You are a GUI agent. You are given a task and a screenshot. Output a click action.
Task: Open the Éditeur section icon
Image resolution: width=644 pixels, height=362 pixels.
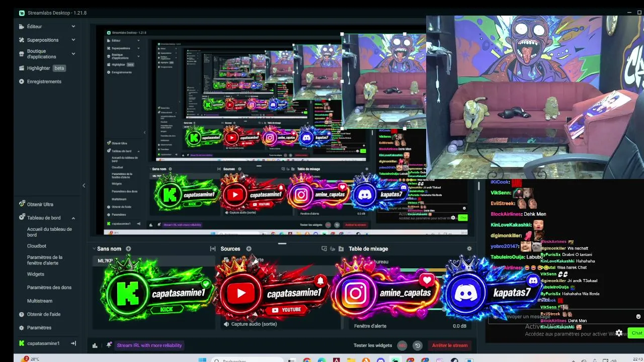[x=22, y=27]
